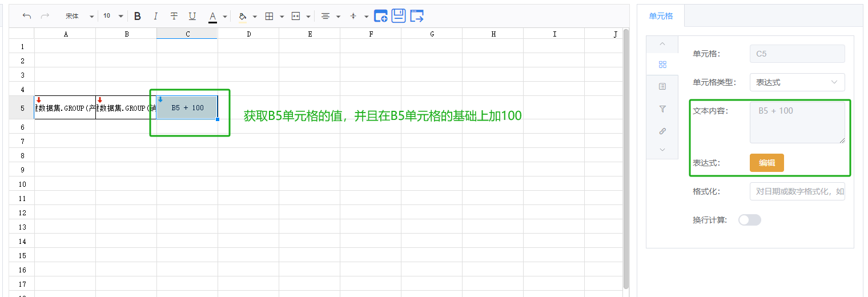The width and height of the screenshot is (868, 297).
Task: Expand the horizontal align dropdown arrow
Action: pos(338,17)
